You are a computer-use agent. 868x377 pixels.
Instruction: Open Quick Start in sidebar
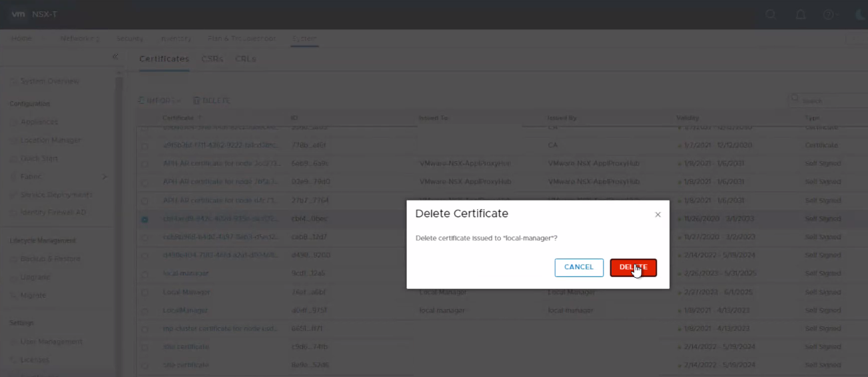click(x=39, y=159)
